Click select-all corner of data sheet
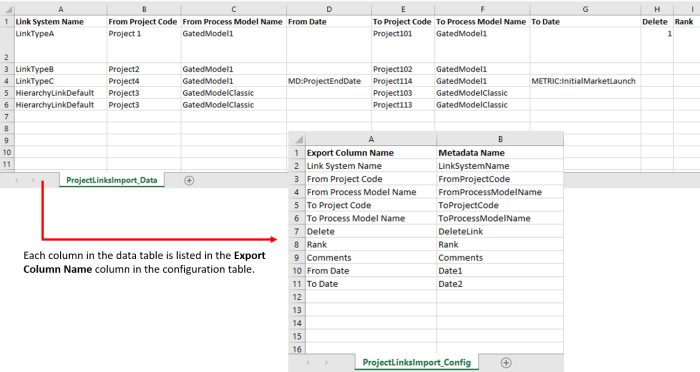The image size is (700, 372). pos(7,9)
